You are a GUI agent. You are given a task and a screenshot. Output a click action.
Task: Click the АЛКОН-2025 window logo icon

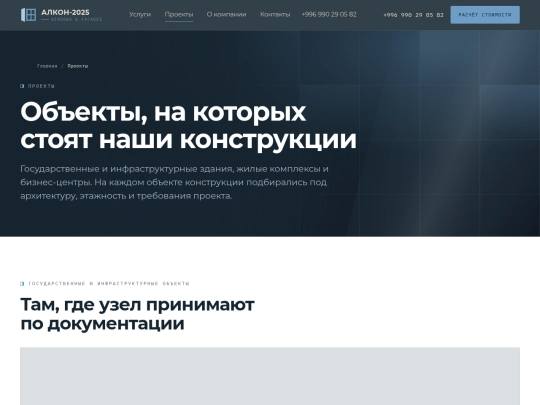tap(28, 15)
